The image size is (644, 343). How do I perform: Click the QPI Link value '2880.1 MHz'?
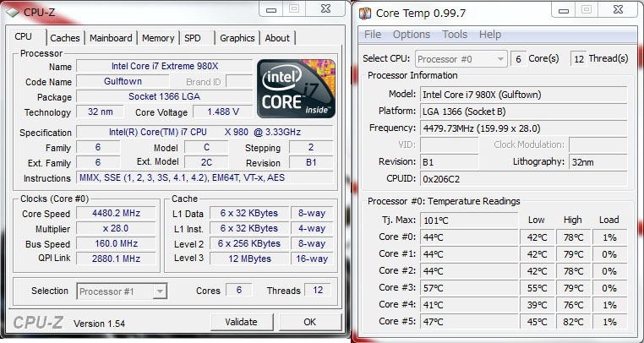tap(117, 259)
